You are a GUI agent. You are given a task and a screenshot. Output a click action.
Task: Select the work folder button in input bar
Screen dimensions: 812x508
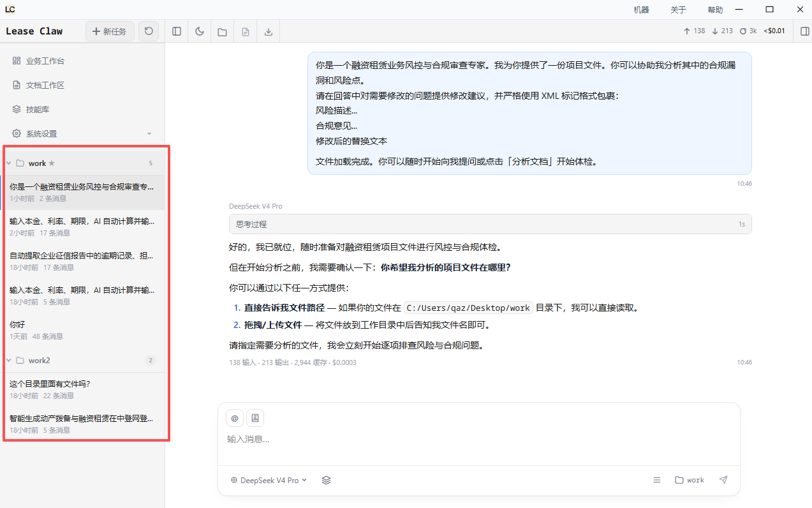tap(690, 480)
